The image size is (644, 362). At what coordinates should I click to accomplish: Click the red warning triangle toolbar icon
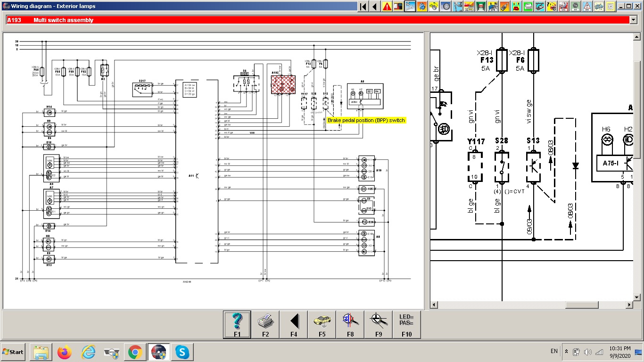[x=387, y=7]
